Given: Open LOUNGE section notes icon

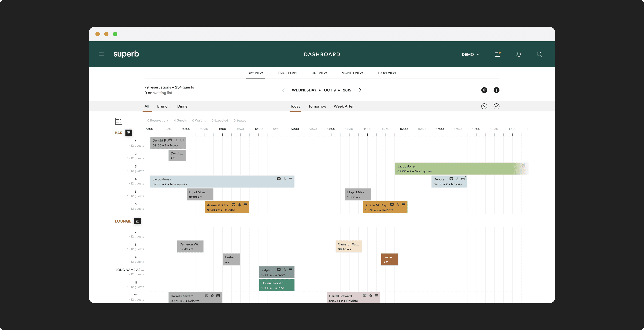Looking at the screenshot, I should pos(137,221).
